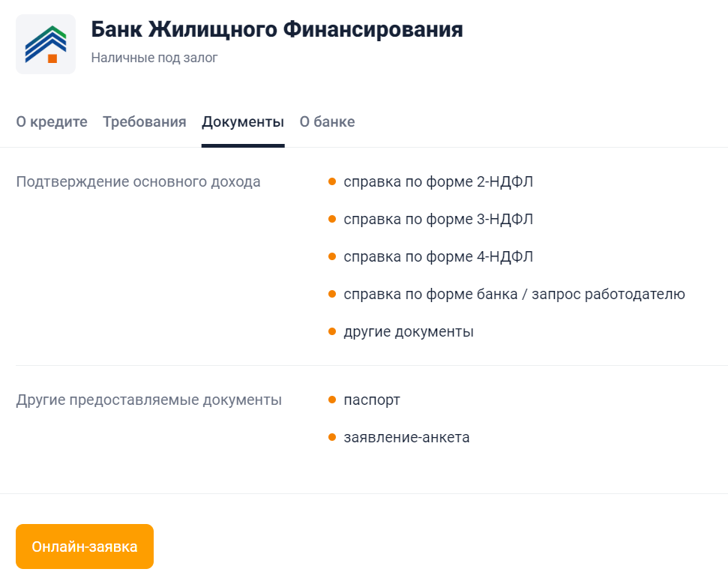Click orange bullet beside «другие документы»

click(332, 331)
